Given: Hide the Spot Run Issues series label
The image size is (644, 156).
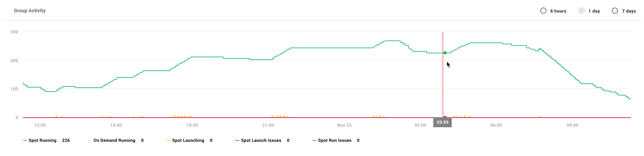Looking at the screenshot, I should [x=335, y=140].
